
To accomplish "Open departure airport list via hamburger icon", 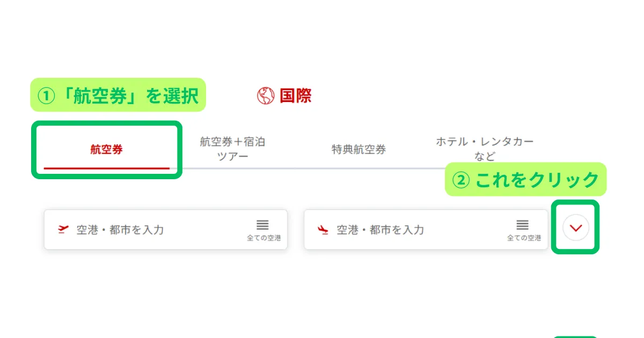I will pos(262,225).
